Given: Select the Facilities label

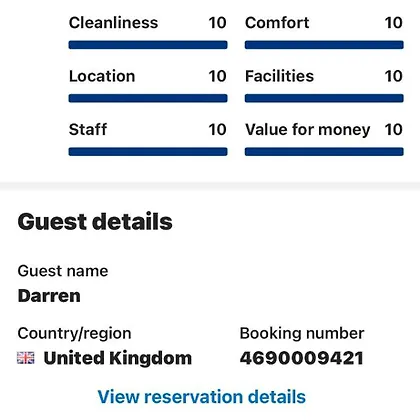Looking at the screenshot, I should click(279, 76).
